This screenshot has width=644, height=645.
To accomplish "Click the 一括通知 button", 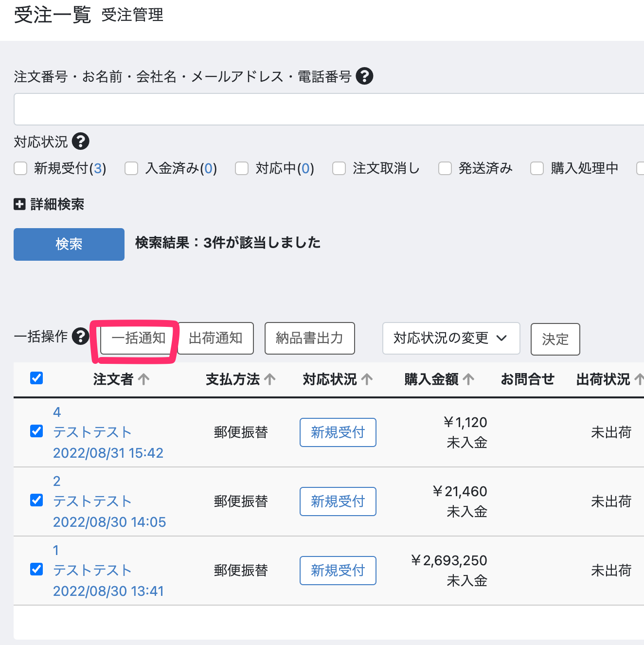I will click(139, 338).
